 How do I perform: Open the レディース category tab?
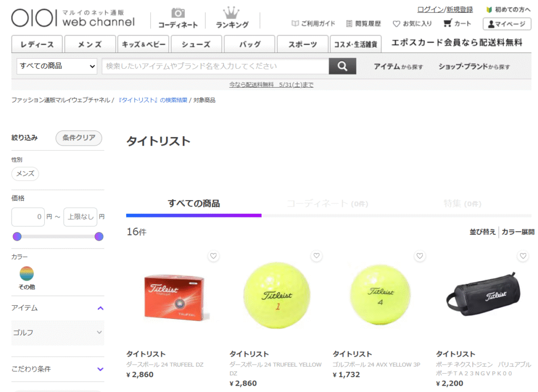click(x=37, y=44)
